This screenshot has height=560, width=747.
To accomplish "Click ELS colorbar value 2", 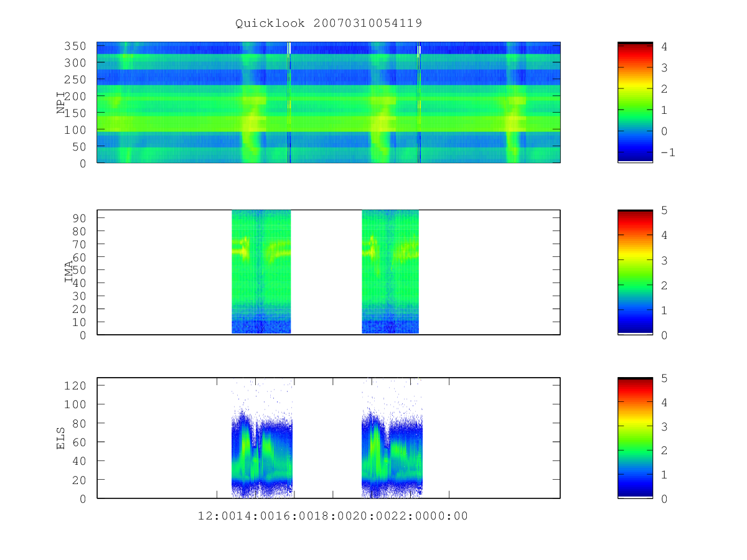I will 664,450.
